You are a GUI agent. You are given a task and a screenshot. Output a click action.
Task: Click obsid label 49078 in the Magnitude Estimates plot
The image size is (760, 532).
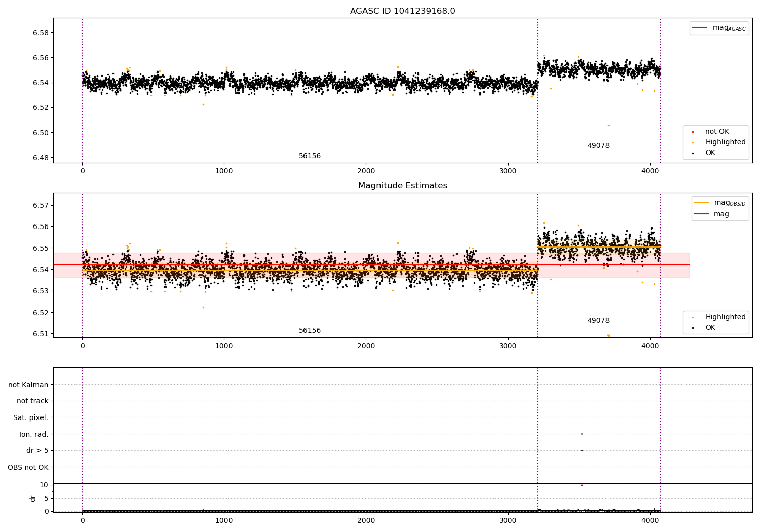point(598,321)
